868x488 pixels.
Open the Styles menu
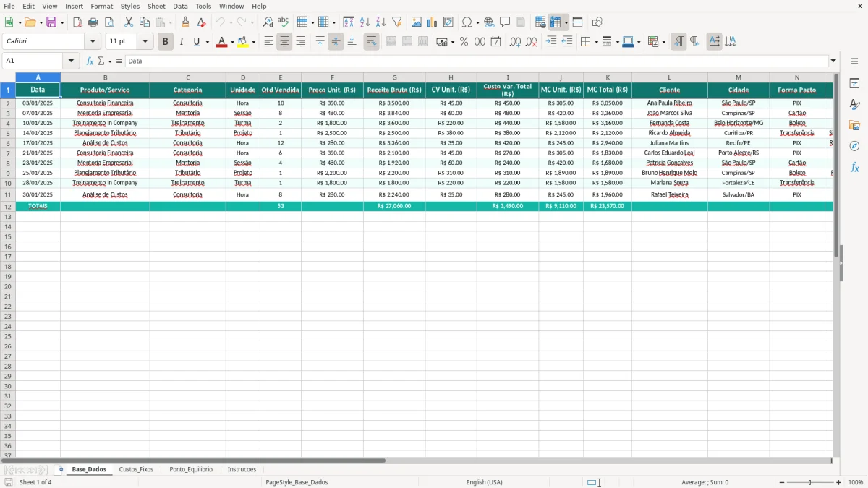(x=130, y=6)
